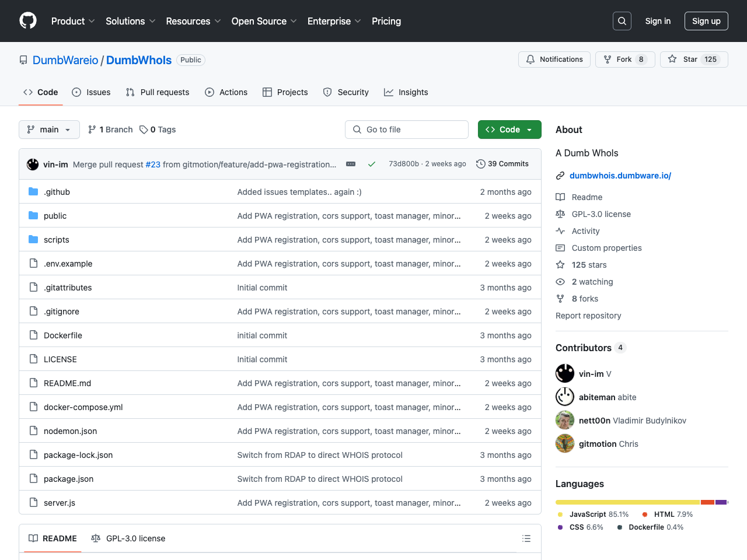The width and height of the screenshot is (747, 560).
Task: Open commit hash 73d800b
Action: pos(404,164)
